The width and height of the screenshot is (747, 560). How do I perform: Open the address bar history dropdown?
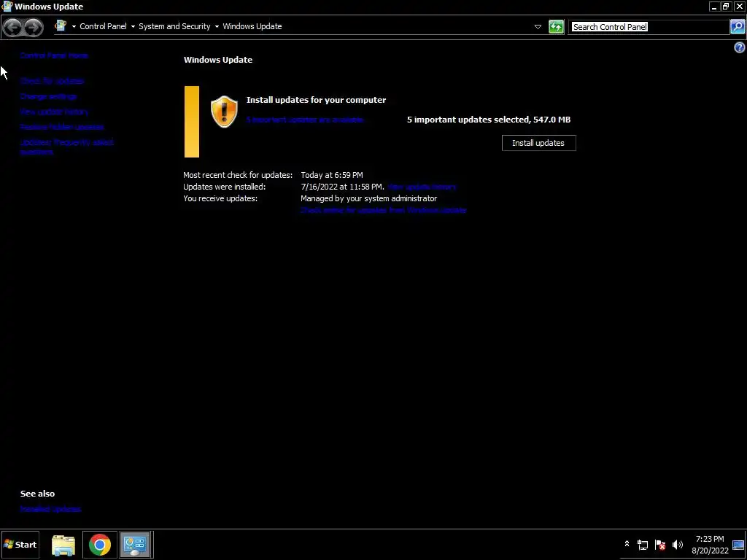(x=538, y=27)
